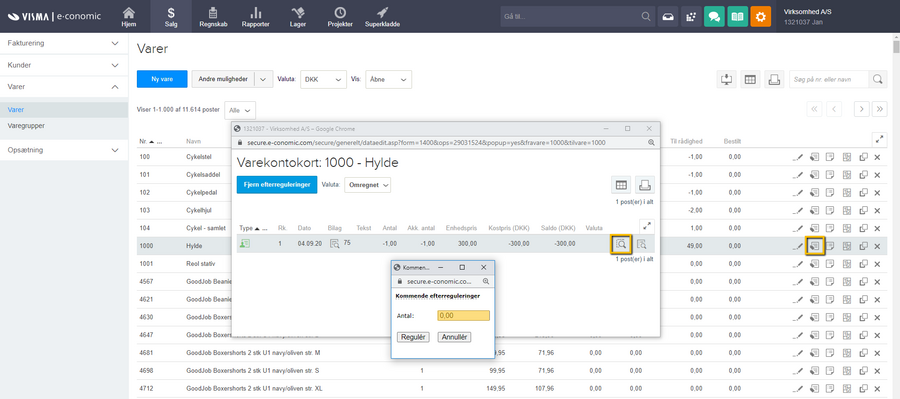
Task: Click the table export icon on Varer page
Action: click(x=750, y=79)
